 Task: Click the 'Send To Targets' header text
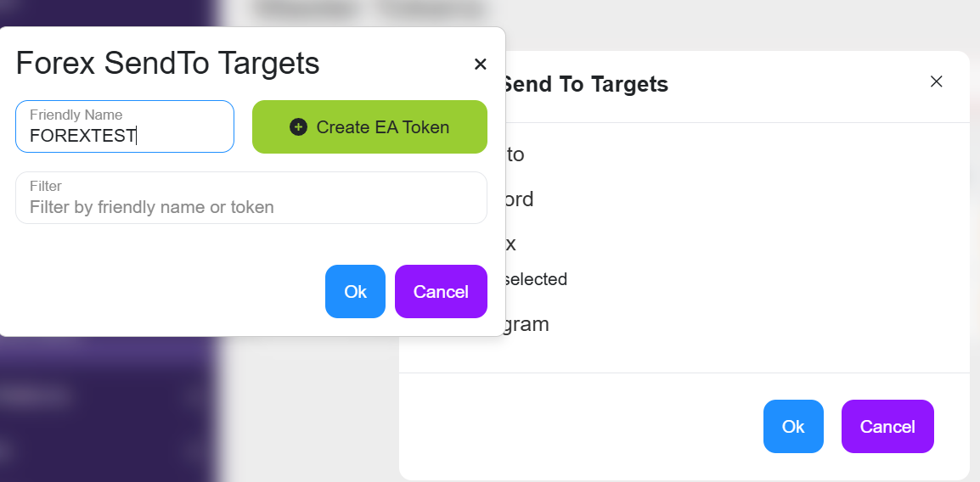click(585, 84)
